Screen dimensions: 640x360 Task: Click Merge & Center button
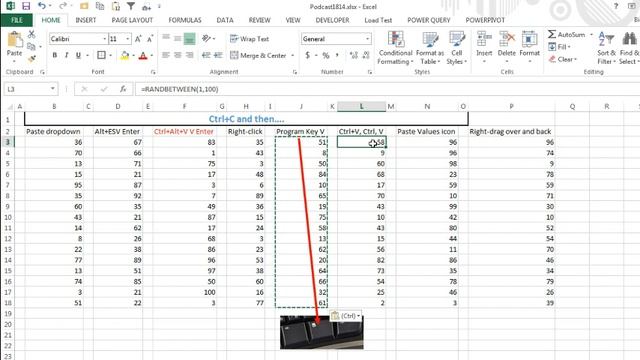coord(258,55)
